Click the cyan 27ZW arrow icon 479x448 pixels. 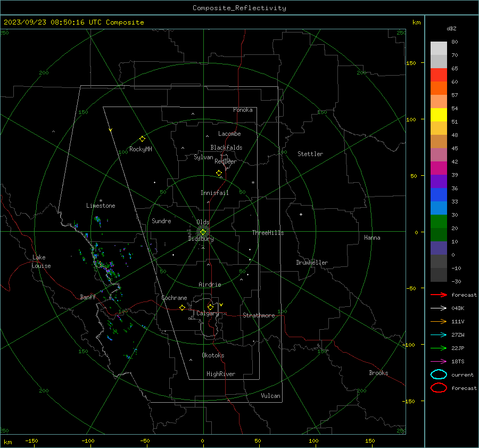(x=439, y=335)
